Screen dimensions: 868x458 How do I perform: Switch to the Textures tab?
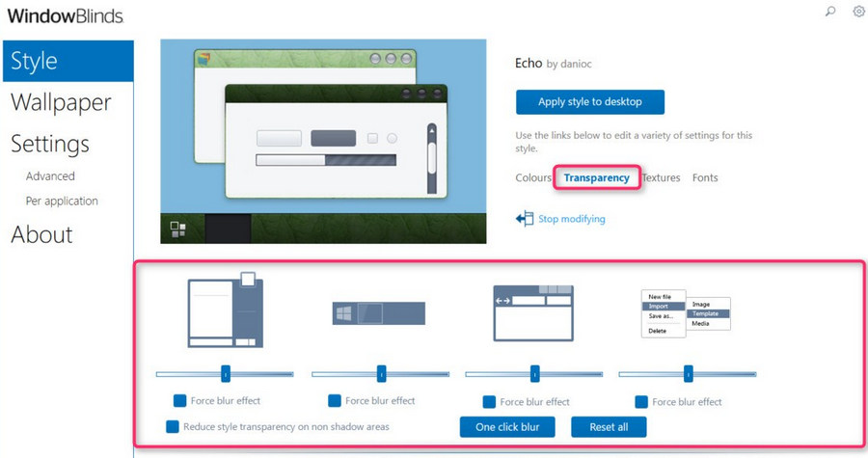661,177
